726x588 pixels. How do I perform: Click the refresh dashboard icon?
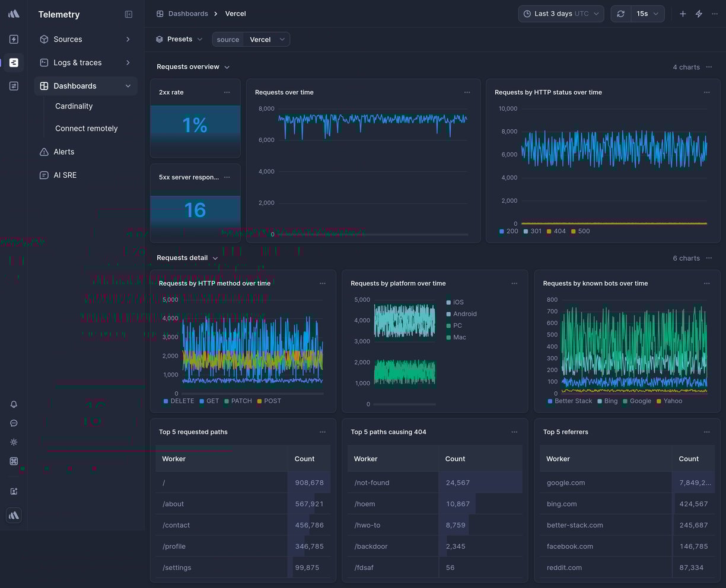point(620,14)
